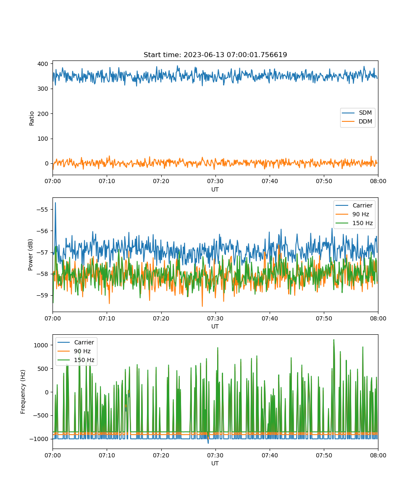The height and width of the screenshot is (504, 420).
Task: Click the 07:50 tick under the Frequency plot
Action: (x=323, y=455)
